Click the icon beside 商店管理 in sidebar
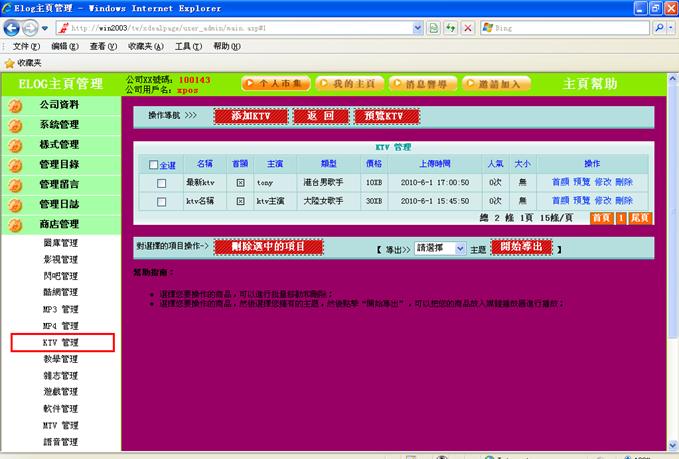This screenshot has height=459, width=679. 15,225
